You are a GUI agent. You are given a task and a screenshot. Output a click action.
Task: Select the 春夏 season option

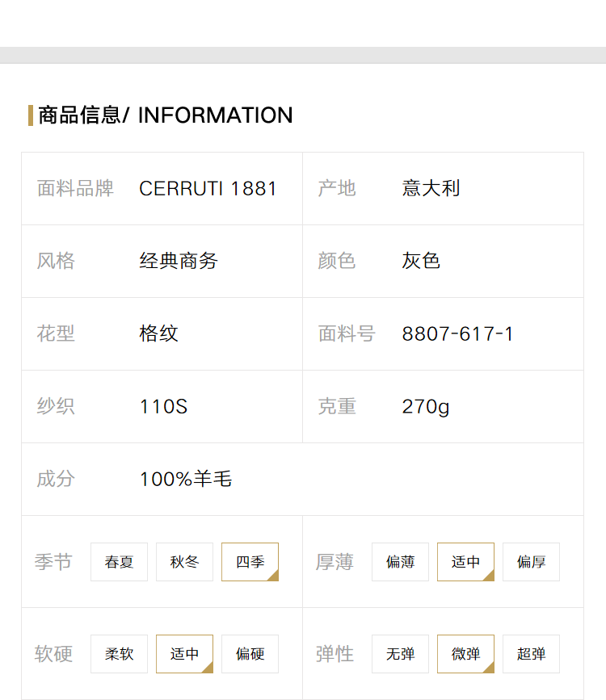(119, 562)
